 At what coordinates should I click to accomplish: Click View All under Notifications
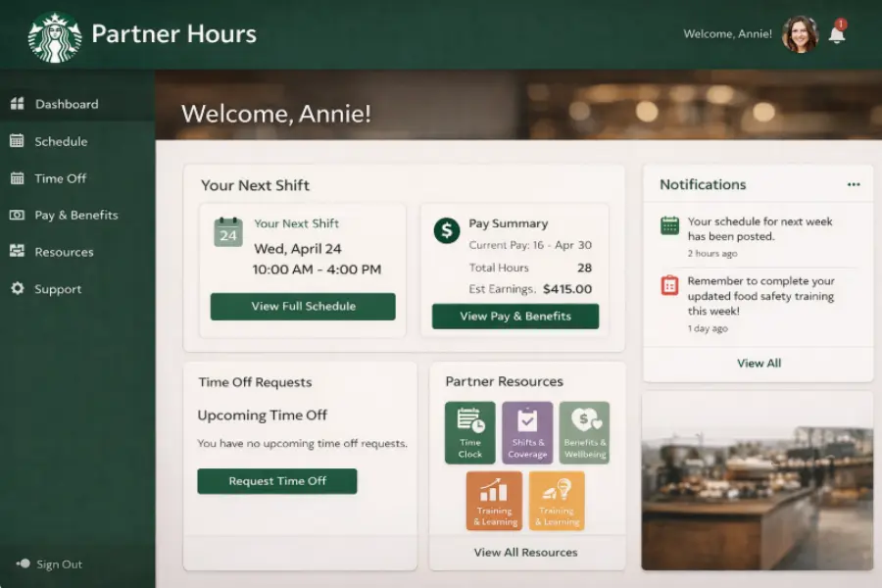pos(759,363)
